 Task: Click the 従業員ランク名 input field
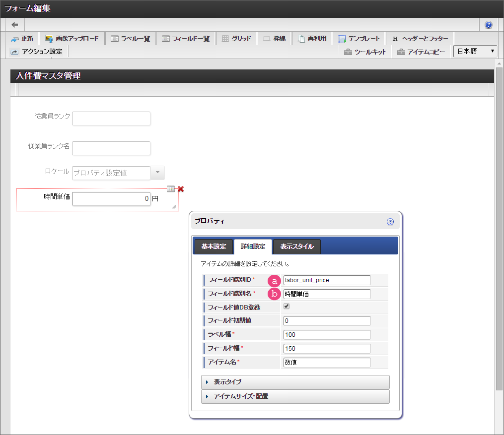pos(111,148)
